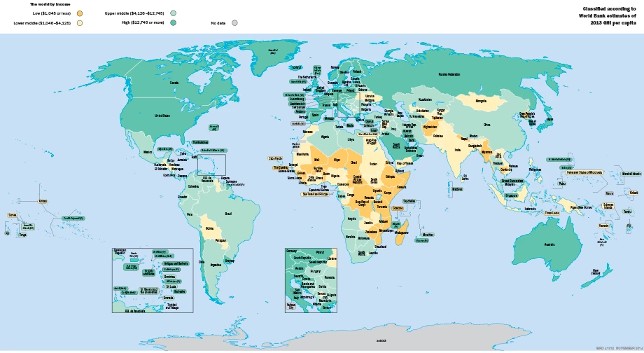Click the Paraguay label
This screenshot has height=353, width=644.
coord(220,241)
